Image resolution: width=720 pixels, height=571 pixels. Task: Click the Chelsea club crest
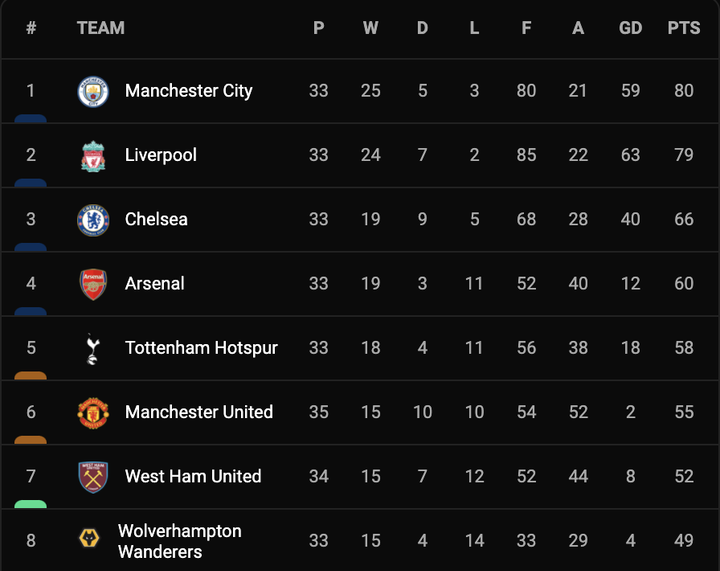click(x=93, y=220)
